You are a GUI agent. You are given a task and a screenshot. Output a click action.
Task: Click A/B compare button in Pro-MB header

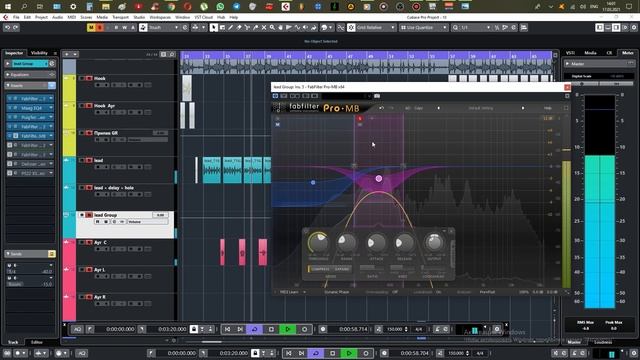tap(407, 108)
